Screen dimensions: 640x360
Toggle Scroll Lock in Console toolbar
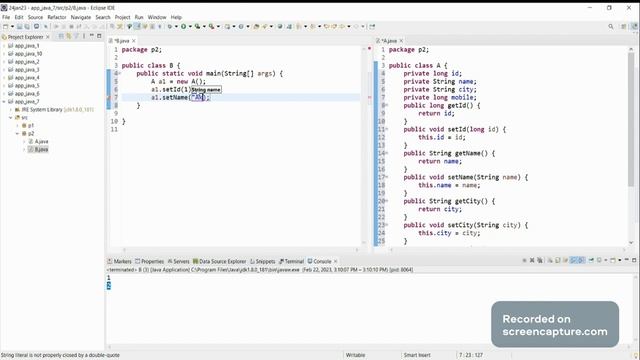tap(557, 260)
